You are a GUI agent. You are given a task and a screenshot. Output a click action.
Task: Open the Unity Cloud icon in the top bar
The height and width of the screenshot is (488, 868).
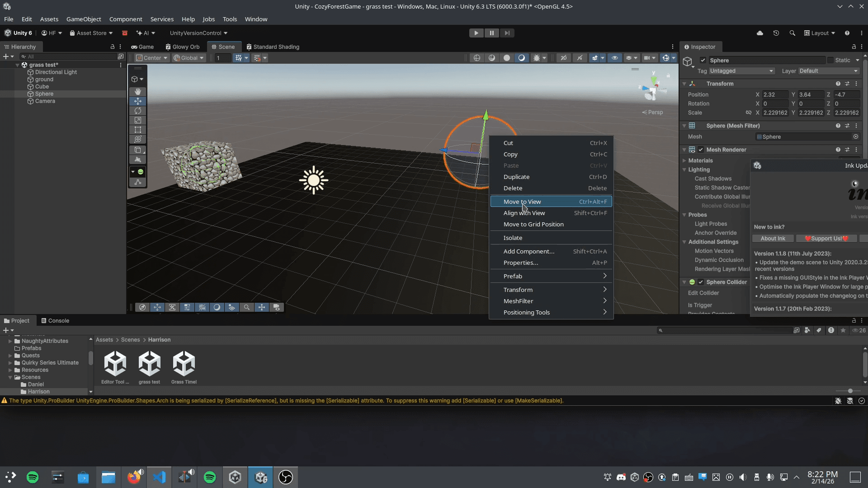pos(760,33)
